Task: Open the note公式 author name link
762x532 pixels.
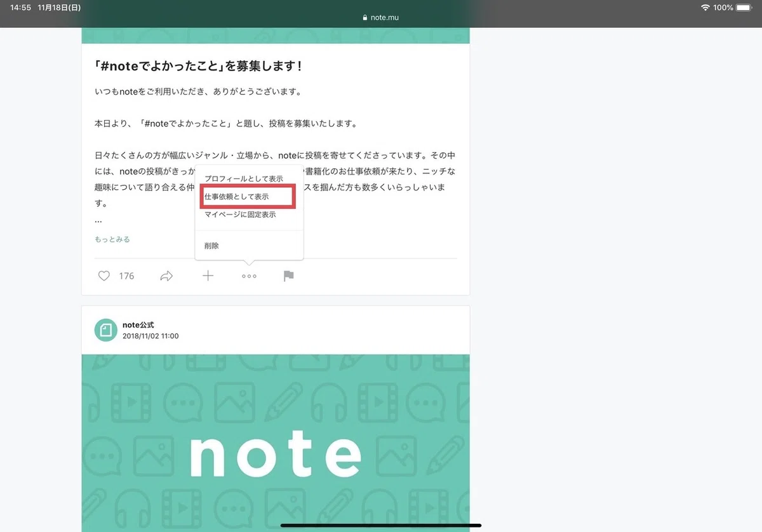Action: tap(138, 325)
